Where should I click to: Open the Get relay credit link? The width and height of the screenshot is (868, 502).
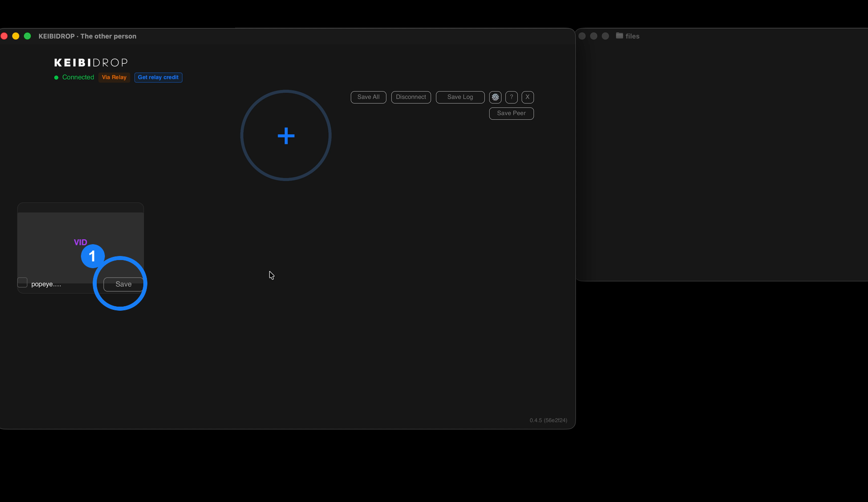pos(158,77)
